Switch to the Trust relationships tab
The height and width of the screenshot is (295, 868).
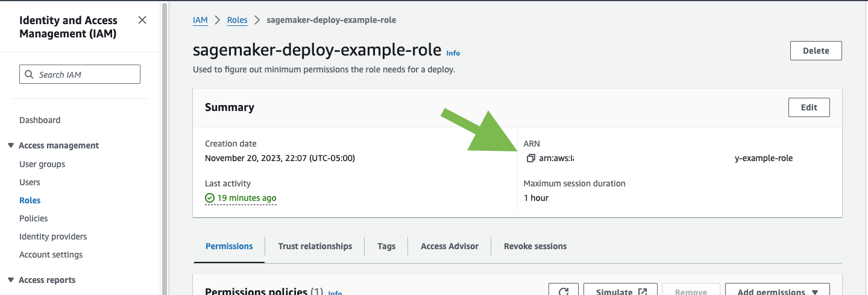(315, 246)
